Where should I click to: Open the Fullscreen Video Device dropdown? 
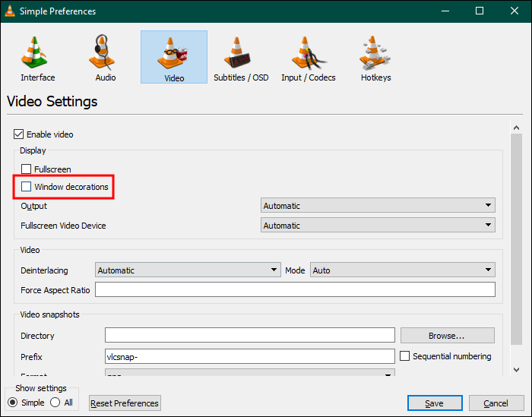(x=378, y=226)
